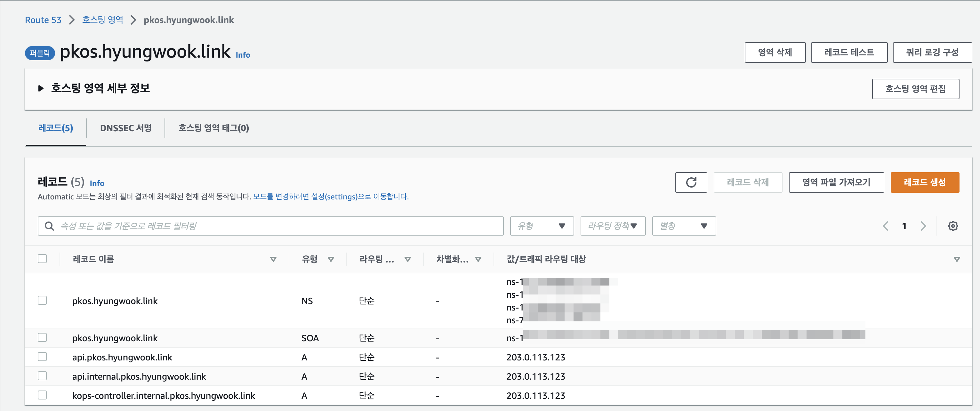This screenshot has height=411, width=980.
Task: Check the kops-controller.internal record checkbox
Action: 42,395
